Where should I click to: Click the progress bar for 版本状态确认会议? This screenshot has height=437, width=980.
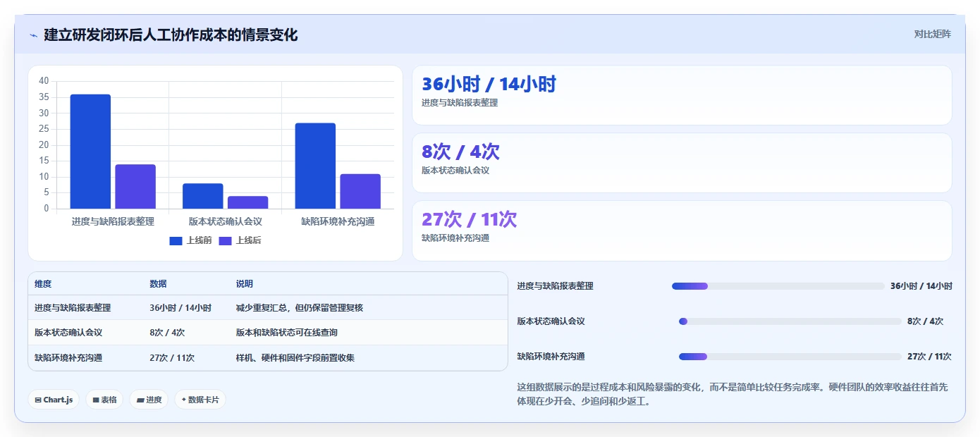790,321
